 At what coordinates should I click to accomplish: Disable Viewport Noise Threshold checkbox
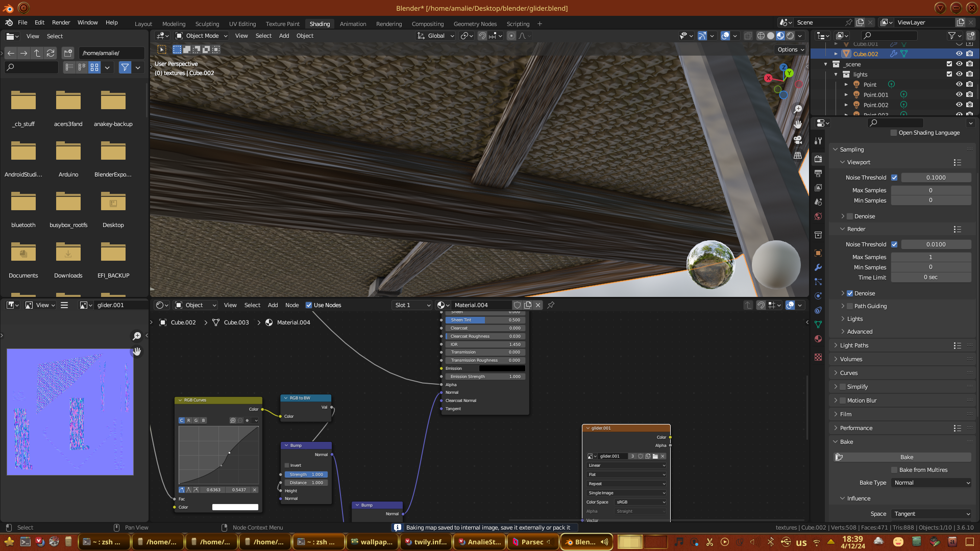click(x=894, y=178)
